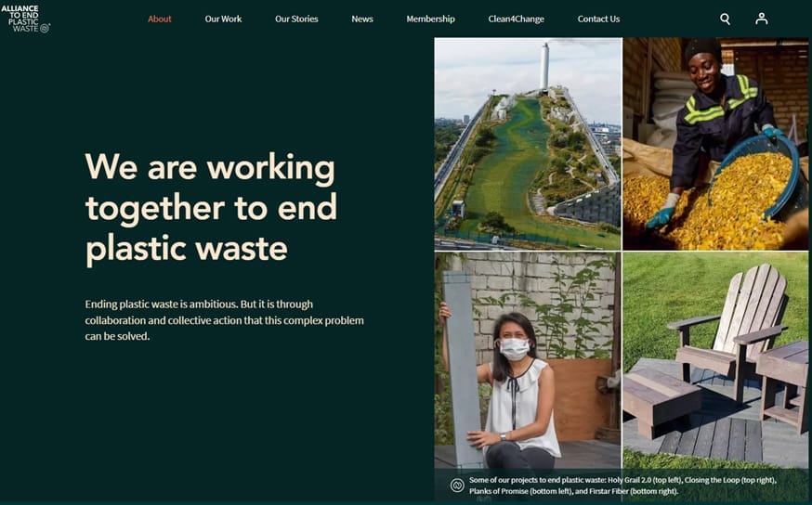Open the Membership page

pyautogui.click(x=430, y=19)
